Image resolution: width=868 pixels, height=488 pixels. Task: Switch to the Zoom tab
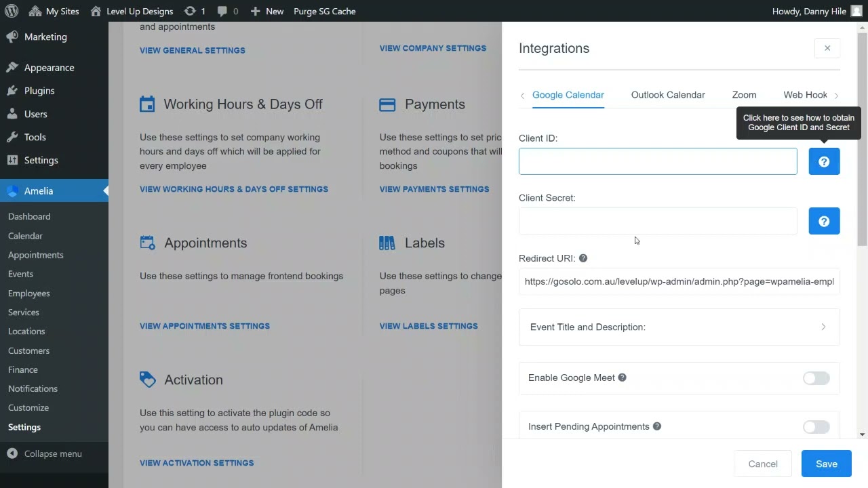(x=745, y=95)
